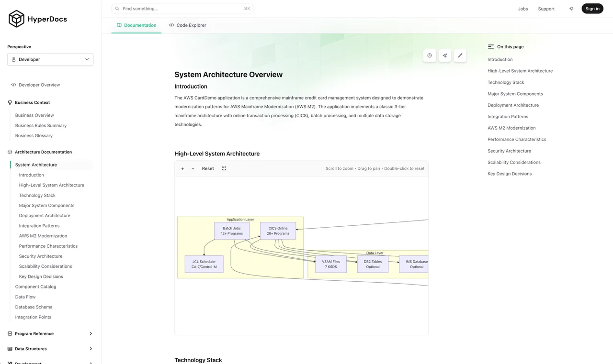The height and width of the screenshot is (364, 613).
Task: Click the JCL Scheduler node in diagram
Action: coord(204,264)
